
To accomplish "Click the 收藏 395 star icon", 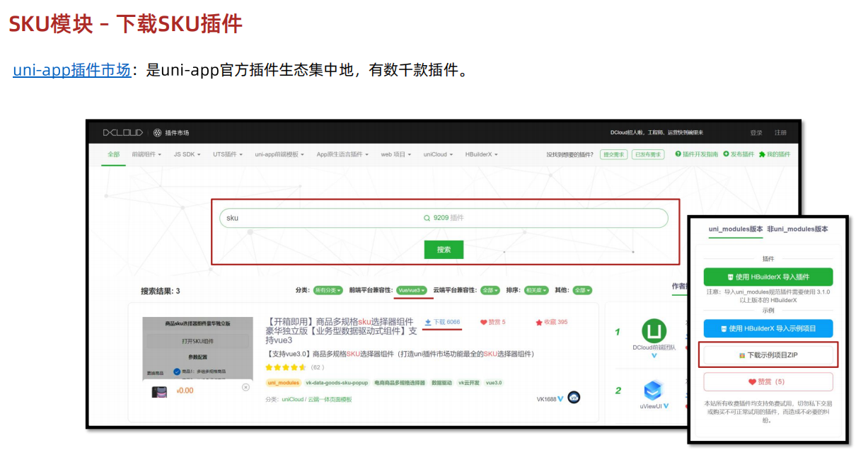I will tap(538, 322).
